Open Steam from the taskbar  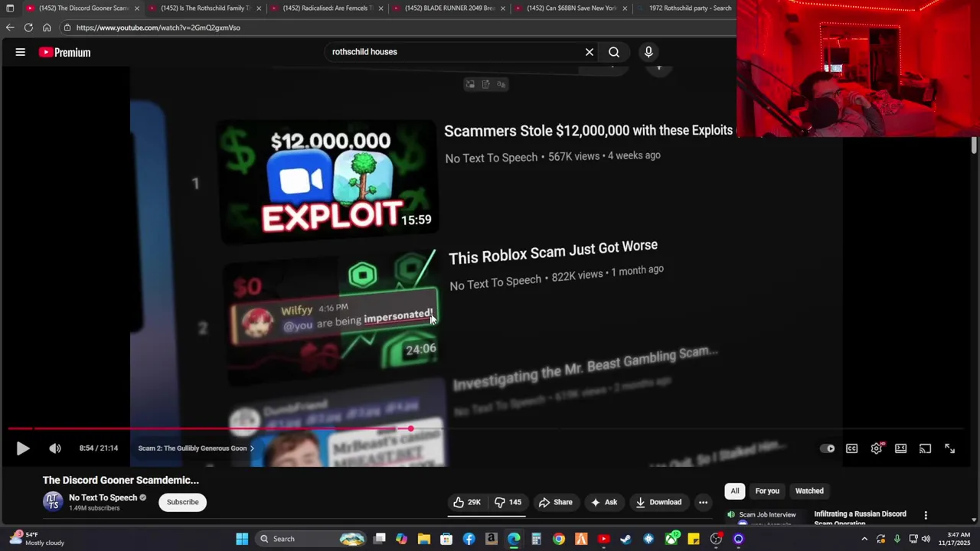tap(626, 539)
